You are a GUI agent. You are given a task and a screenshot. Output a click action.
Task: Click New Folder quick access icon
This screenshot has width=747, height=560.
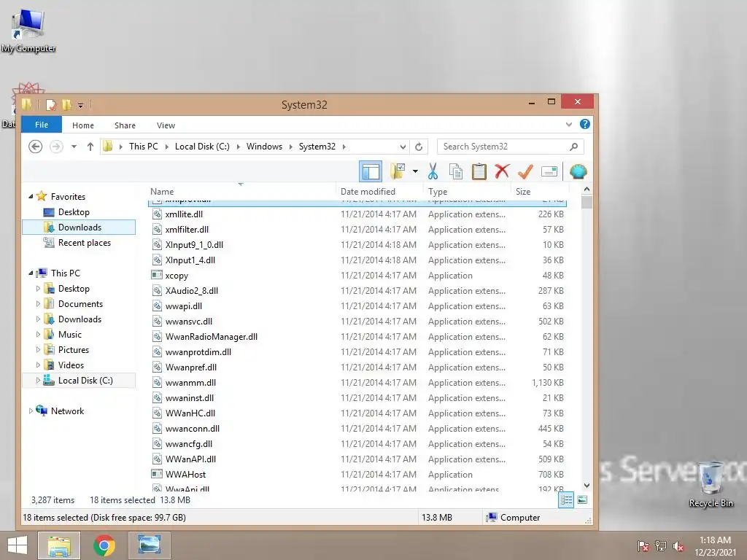pyautogui.click(x=66, y=105)
